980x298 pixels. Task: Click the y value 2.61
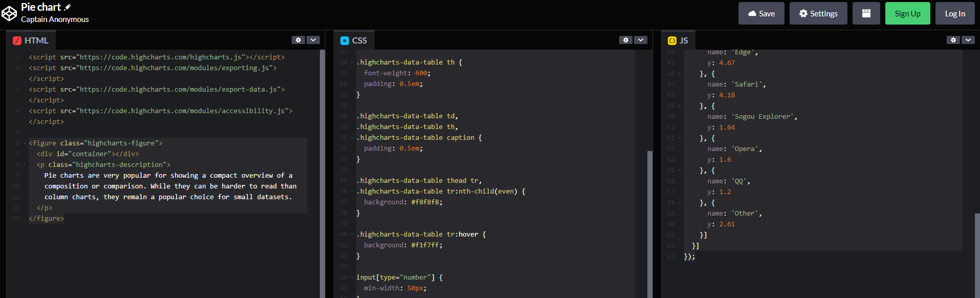click(x=727, y=224)
